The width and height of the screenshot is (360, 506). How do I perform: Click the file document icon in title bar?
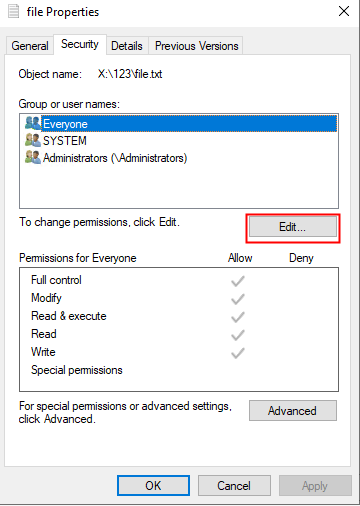click(x=13, y=11)
